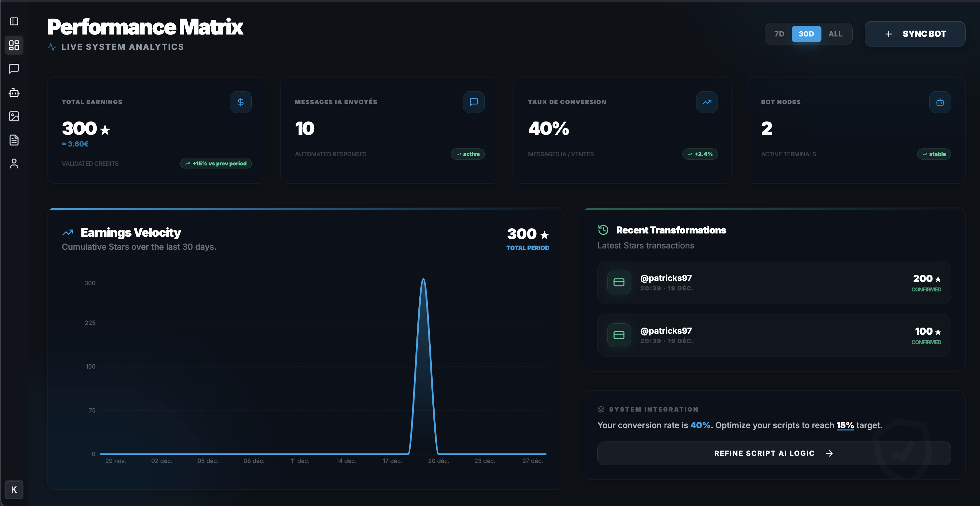Click the SYNC BOT button

pos(915,34)
